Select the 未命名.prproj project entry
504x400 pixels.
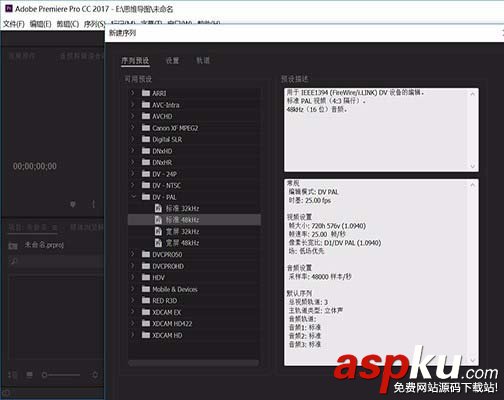pos(44,245)
